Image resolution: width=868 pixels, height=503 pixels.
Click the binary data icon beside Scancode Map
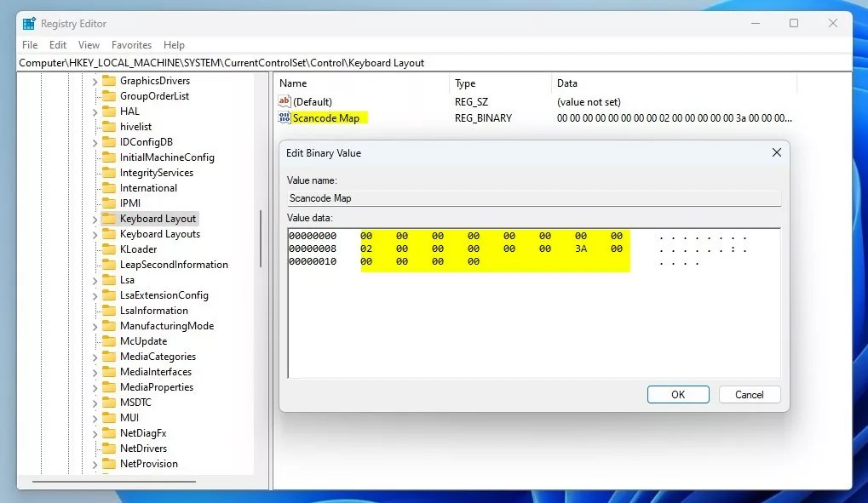coord(284,117)
